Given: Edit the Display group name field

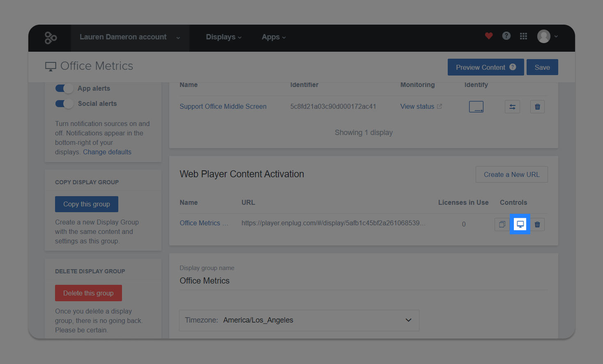Looking at the screenshot, I should pos(364,281).
